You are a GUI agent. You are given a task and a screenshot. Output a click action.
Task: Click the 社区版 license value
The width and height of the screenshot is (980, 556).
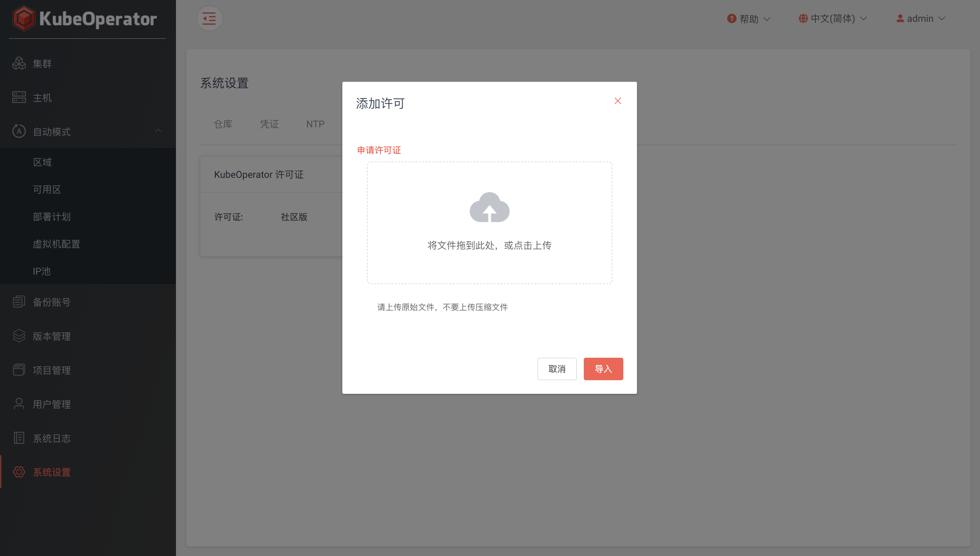click(x=294, y=217)
